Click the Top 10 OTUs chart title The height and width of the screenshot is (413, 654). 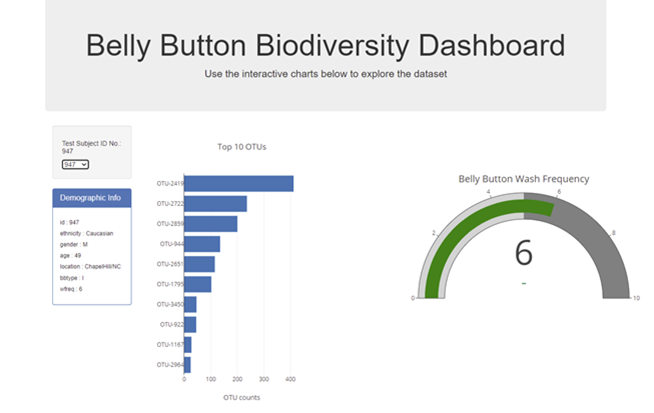click(x=241, y=147)
